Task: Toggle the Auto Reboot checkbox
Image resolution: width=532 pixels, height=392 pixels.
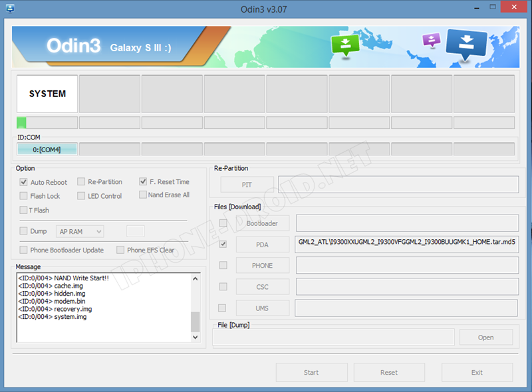Action: (24, 182)
